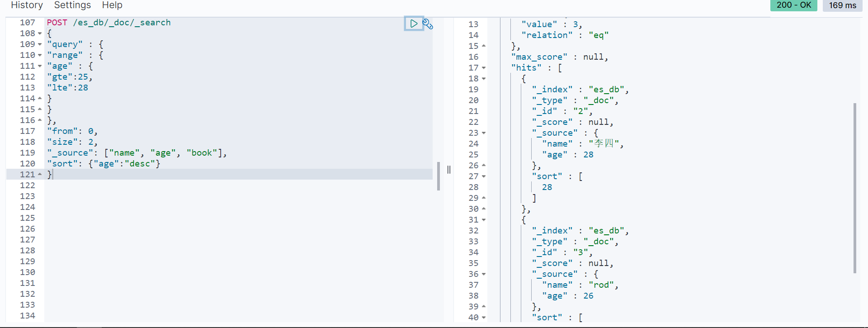Screen dimensions: 868x328
Task: Open the Help menu
Action: click(112, 5)
